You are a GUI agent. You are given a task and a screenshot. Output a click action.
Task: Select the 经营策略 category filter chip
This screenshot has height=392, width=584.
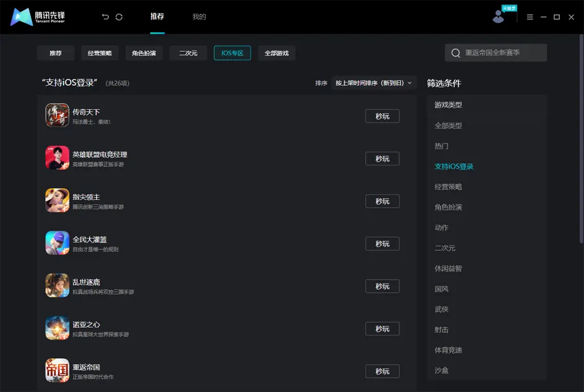click(x=100, y=53)
